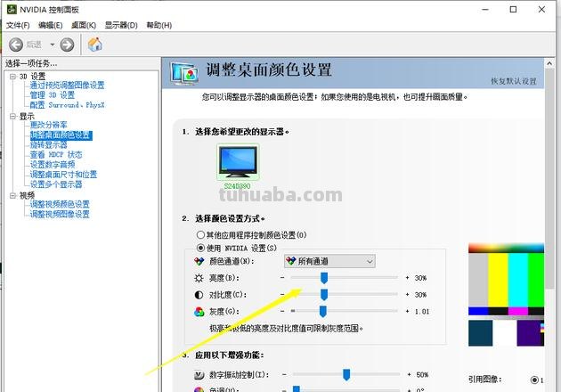Open 更改分辨率 link
This screenshot has height=392, width=561.
[x=49, y=125]
